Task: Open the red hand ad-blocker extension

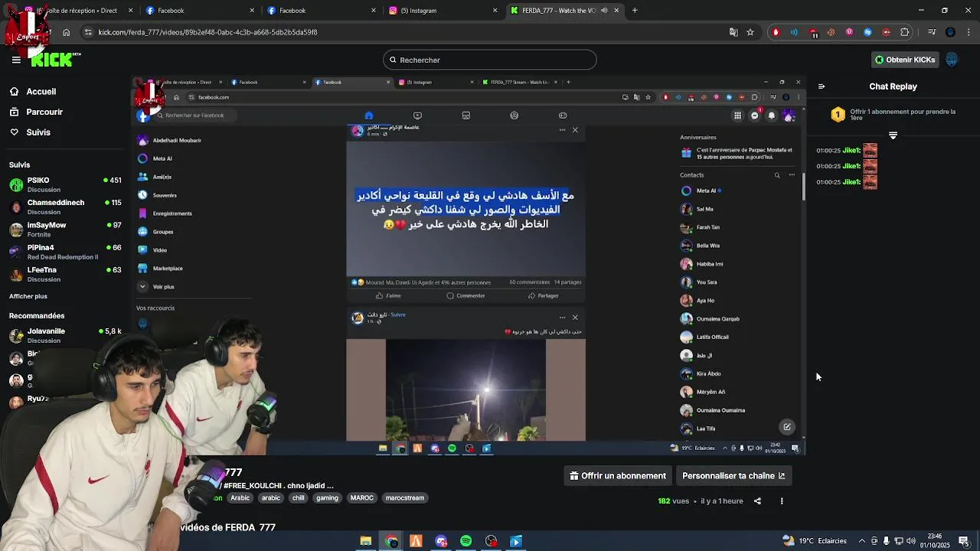Action: pyautogui.click(x=776, y=32)
